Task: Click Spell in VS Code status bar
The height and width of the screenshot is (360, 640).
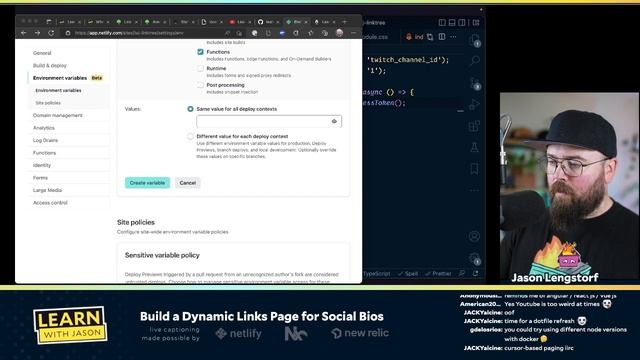Action: click(408, 273)
